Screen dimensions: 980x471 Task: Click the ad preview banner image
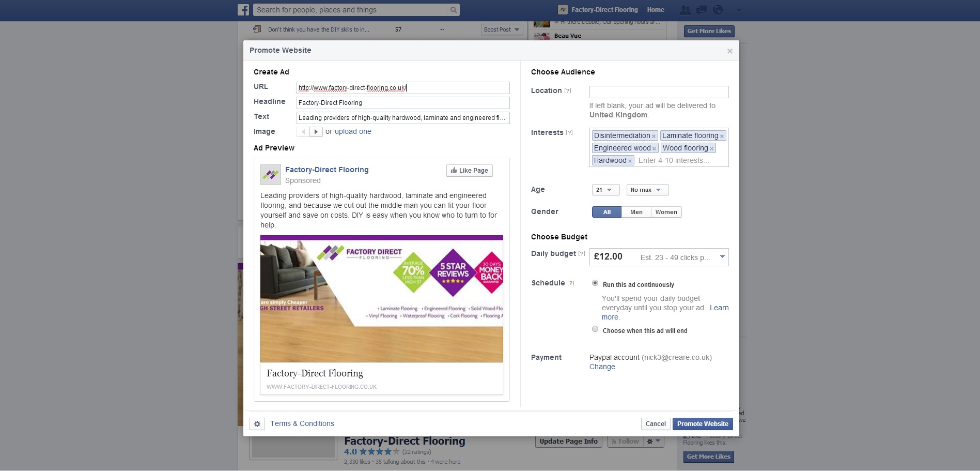pyautogui.click(x=382, y=299)
